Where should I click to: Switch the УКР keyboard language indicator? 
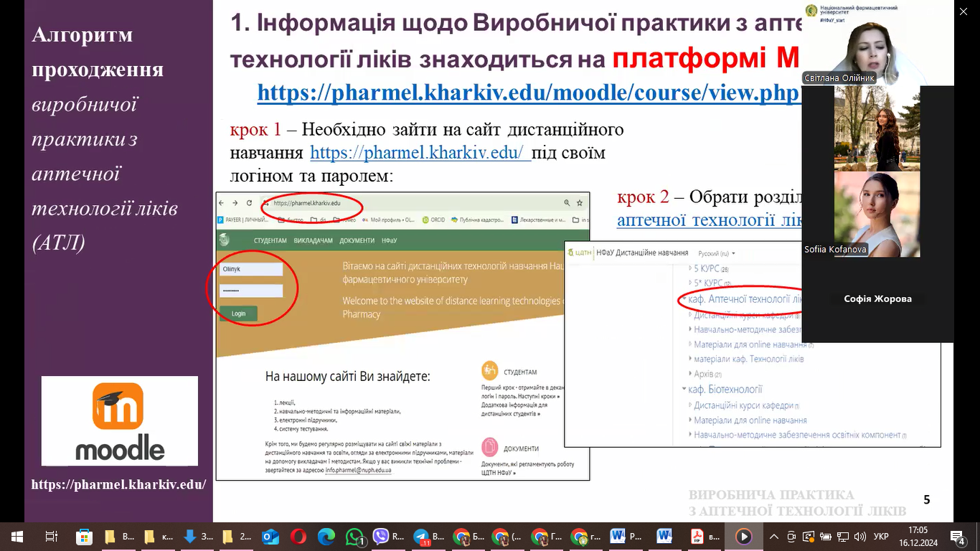882,536
